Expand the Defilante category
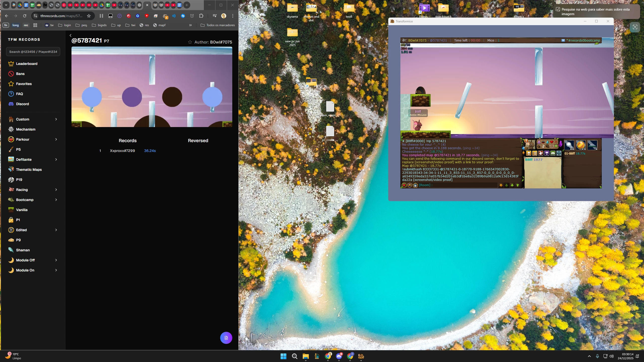 click(33, 159)
